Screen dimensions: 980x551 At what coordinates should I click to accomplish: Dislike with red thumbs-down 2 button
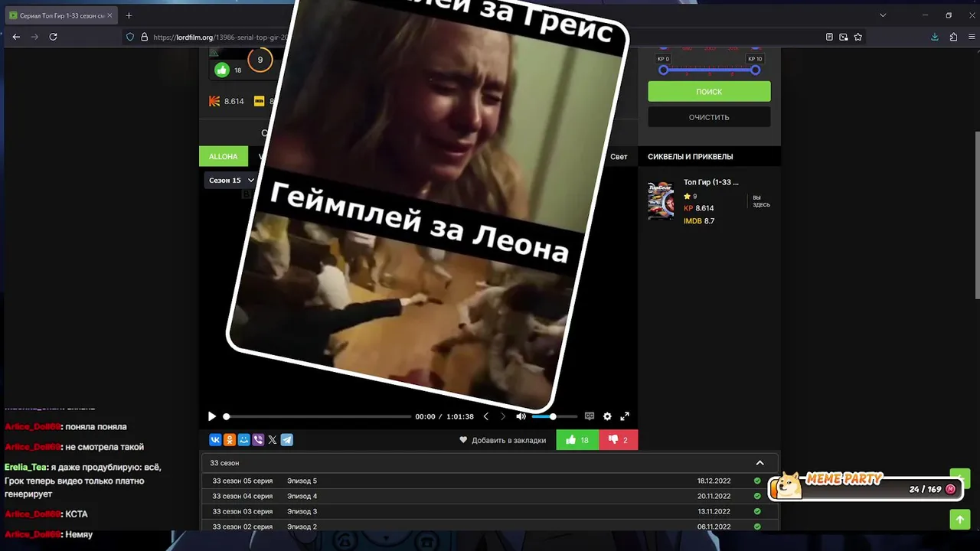(x=619, y=440)
